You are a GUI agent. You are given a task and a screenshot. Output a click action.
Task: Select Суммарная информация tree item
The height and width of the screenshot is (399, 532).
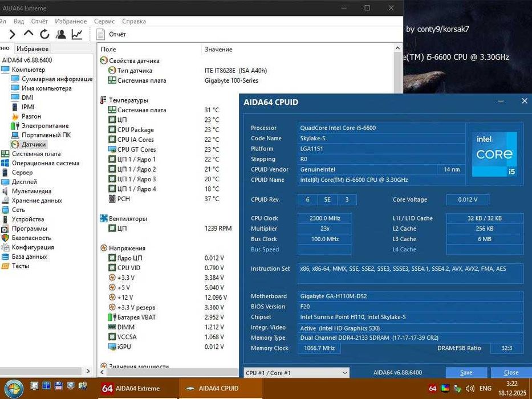(57, 79)
